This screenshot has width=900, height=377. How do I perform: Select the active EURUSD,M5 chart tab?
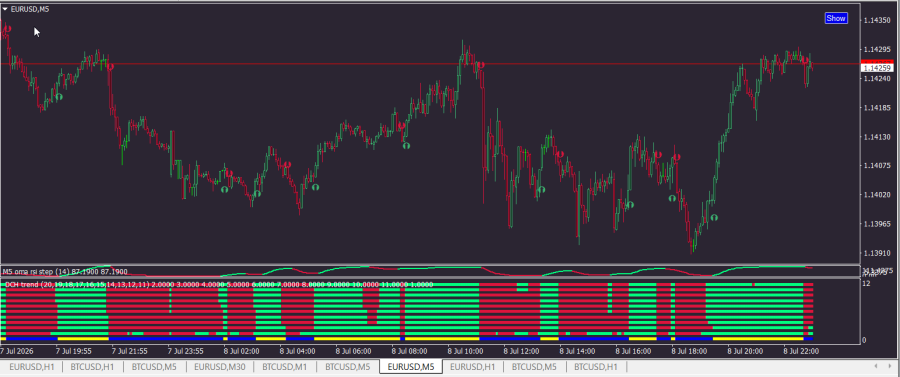coord(411,366)
